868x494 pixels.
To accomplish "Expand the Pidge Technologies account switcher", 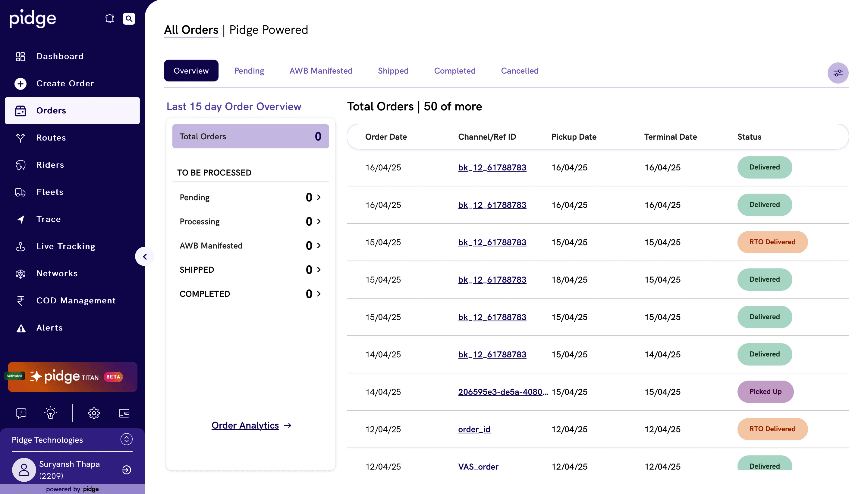I will click(127, 439).
